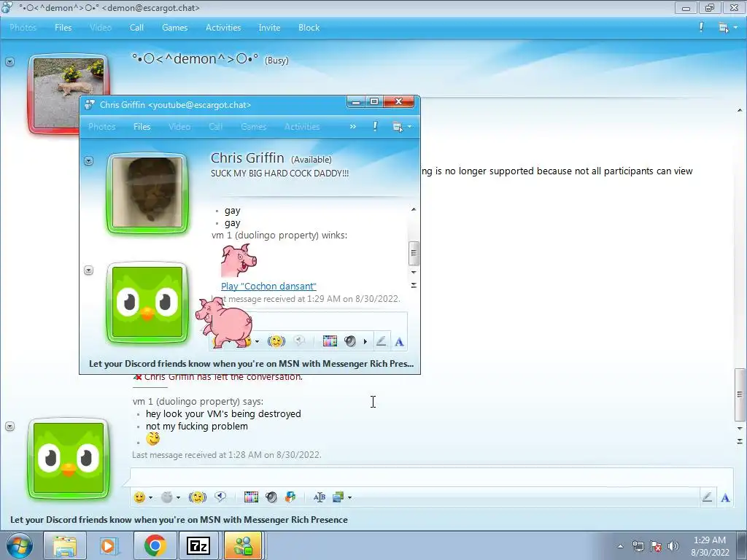Screen dimensions: 747x560
Task: Click volume icon in system tray
Action: [x=673, y=546]
